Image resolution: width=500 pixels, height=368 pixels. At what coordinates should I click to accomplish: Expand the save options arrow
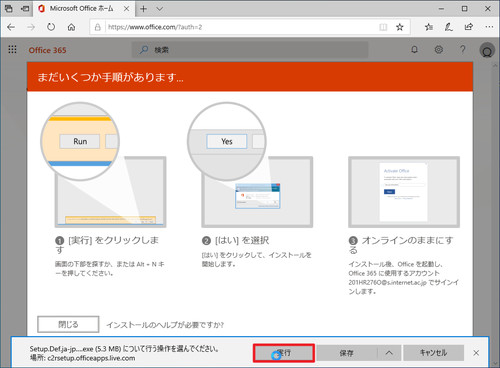[x=389, y=353]
